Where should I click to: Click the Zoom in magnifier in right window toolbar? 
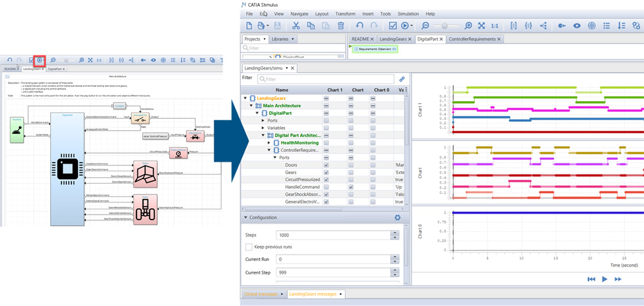click(468, 26)
